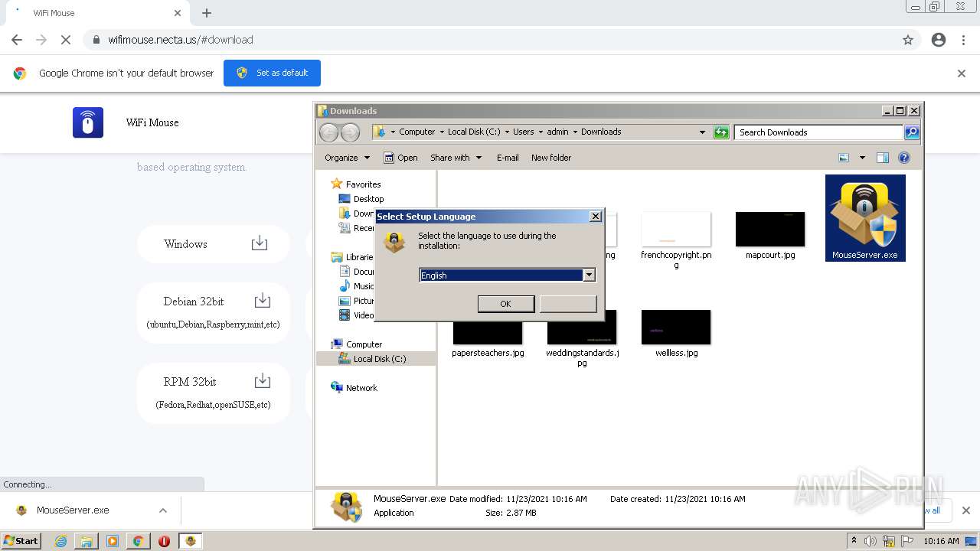This screenshot has height=551, width=980.
Task: Open the Chrome profile avatar icon
Action: pos(939,40)
